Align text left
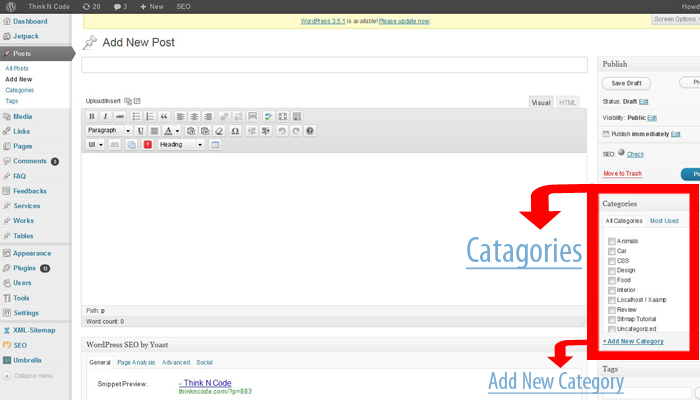The image size is (700, 400). point(180,117)
